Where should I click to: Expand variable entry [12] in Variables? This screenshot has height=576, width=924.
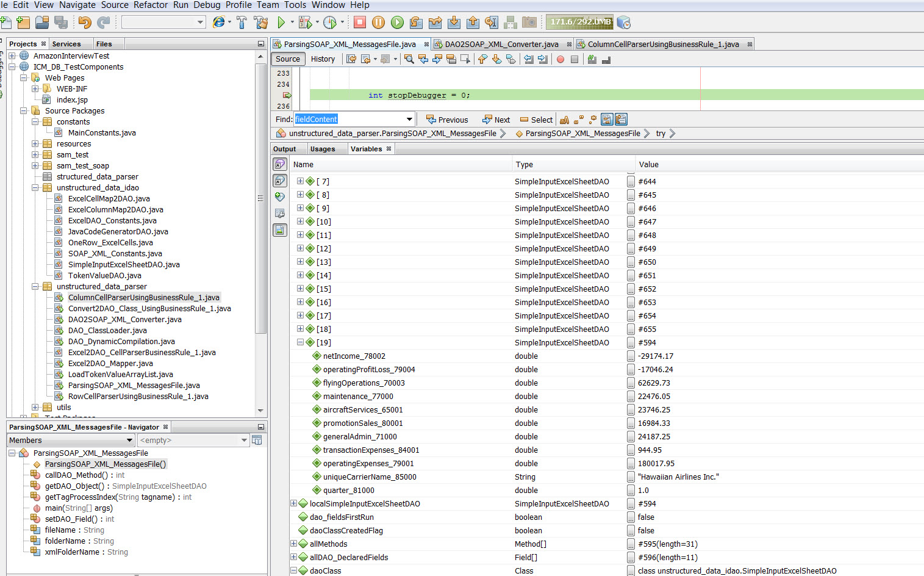(x=300, y=248)
